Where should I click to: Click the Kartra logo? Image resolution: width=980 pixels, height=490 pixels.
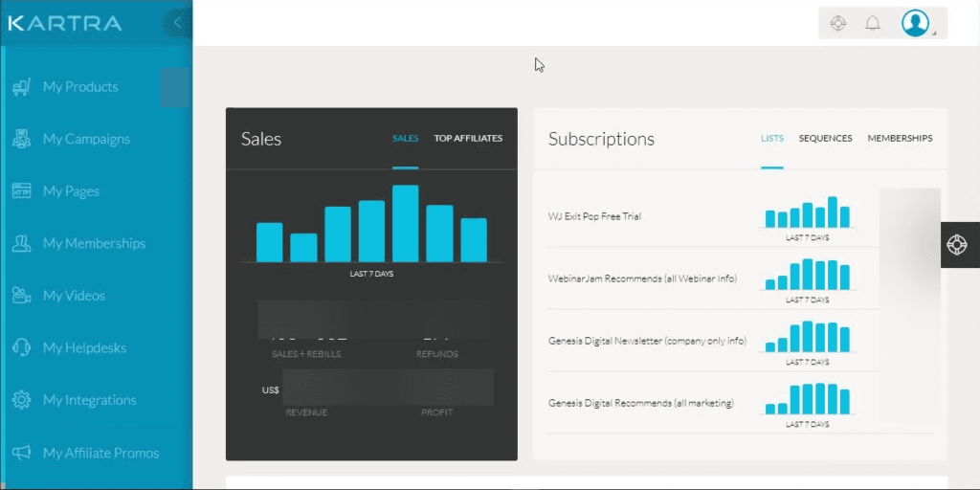65,24
